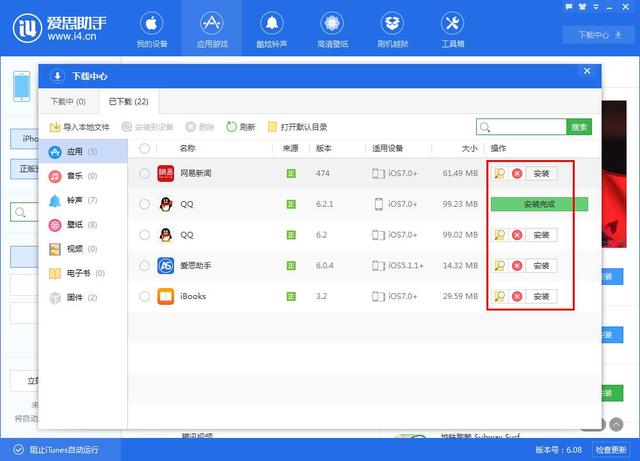This screenshot has height=461, width=640.
Task: Click the i4 爱思助手 logo
Action: click(60, 29)
